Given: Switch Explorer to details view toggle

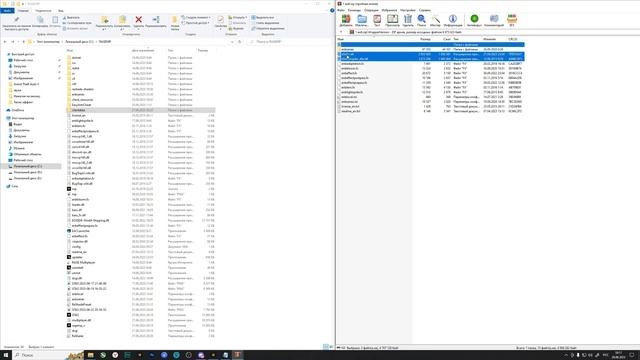Looking at the screenshot, I should pos(325,347).
